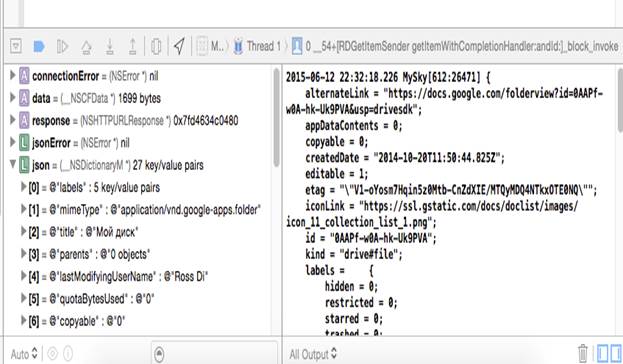The image size is (623, 364).
Task: Collapse the json dictionary variable
Action: tap(13, 164)
